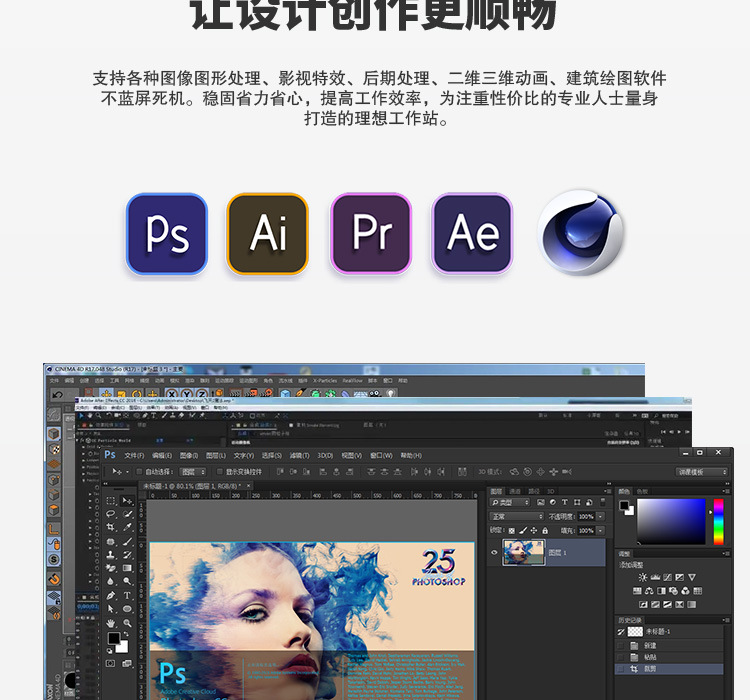Open the 图层 auto-select dropdown in options bar

(192, 472)
